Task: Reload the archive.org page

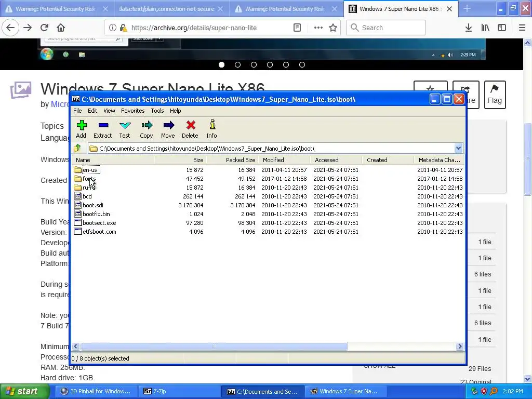Action: [x=45, y=28]
